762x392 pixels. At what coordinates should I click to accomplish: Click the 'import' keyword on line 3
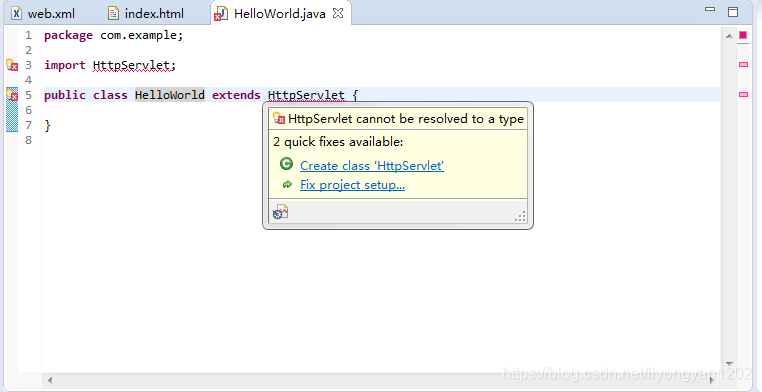pos(65,66)
